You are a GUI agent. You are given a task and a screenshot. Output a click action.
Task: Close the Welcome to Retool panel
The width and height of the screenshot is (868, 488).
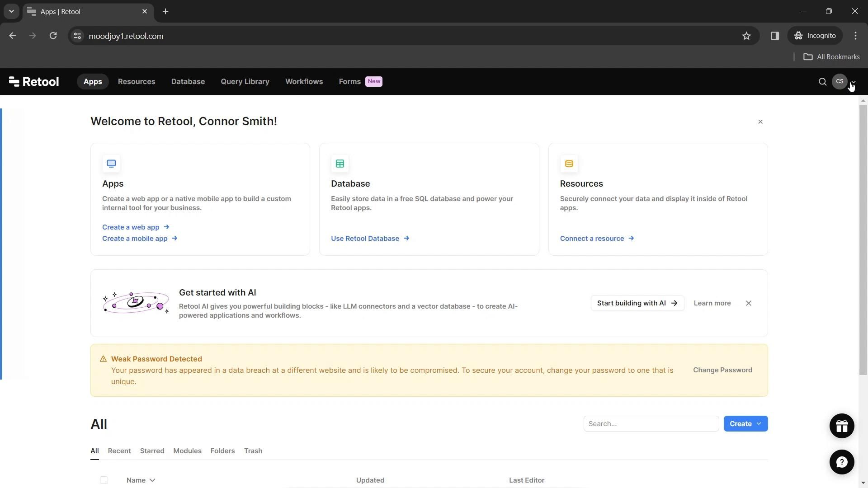click(760, 122)
